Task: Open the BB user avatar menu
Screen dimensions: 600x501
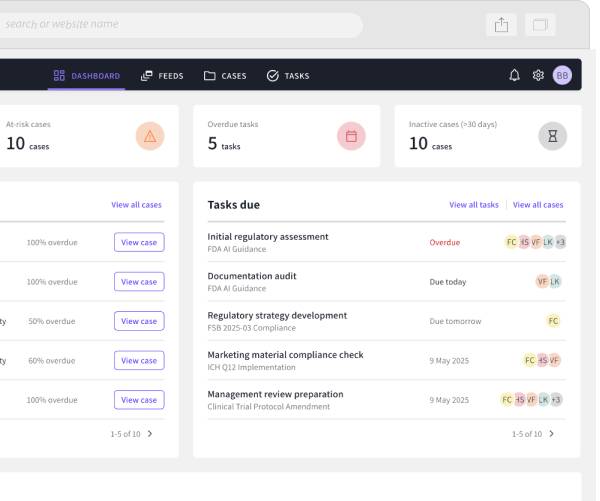Action: [x=562, y=75]
